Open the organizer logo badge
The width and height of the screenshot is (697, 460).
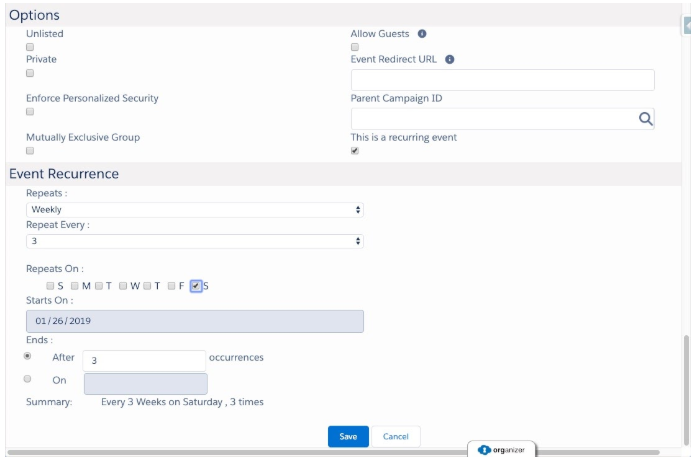[502, 450]
